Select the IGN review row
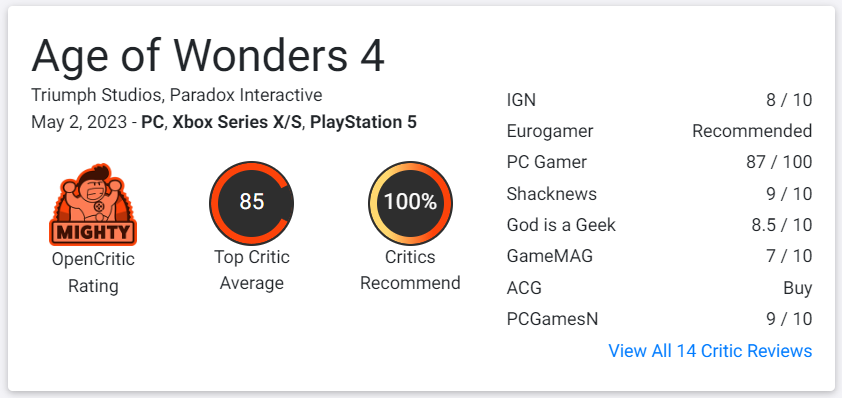The height and width of the screenshot is (398, 842). coord(659,100)
